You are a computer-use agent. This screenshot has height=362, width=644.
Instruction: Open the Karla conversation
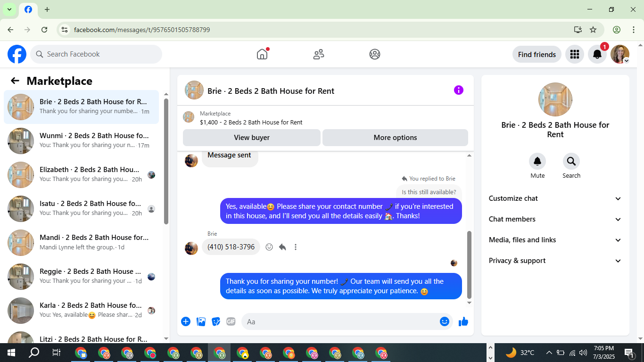point(82,311)
